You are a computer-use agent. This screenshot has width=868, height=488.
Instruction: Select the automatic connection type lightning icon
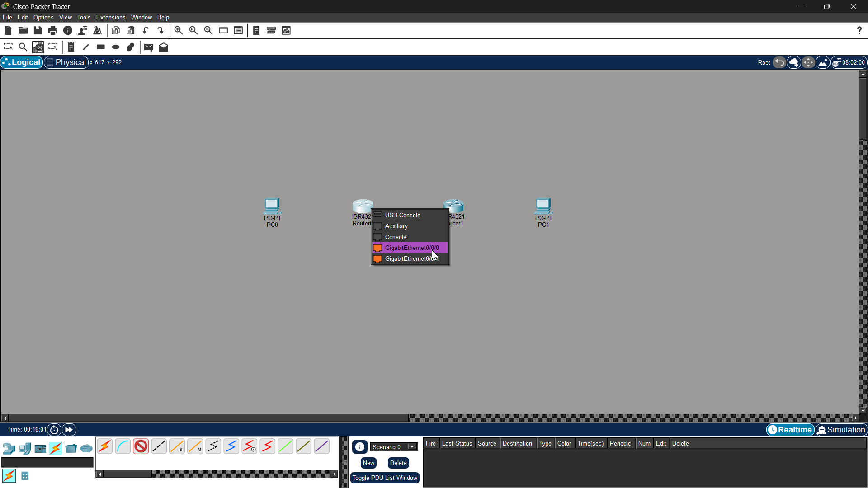coord(105,447)
